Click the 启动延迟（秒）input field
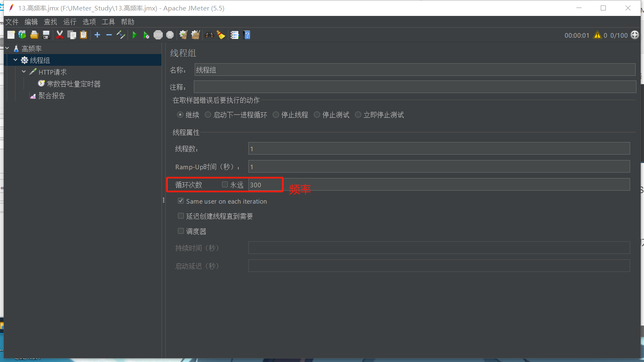Image resolution: width=644 pixels, height=362 pixels. [439, 266]
